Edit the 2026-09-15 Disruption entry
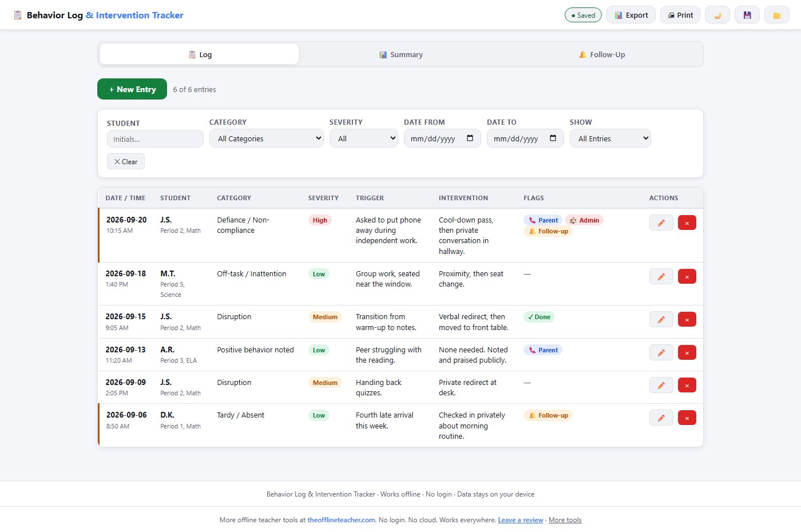Image resolution: width=801 pixels, height=532 pixels. [x=661, y=319]
